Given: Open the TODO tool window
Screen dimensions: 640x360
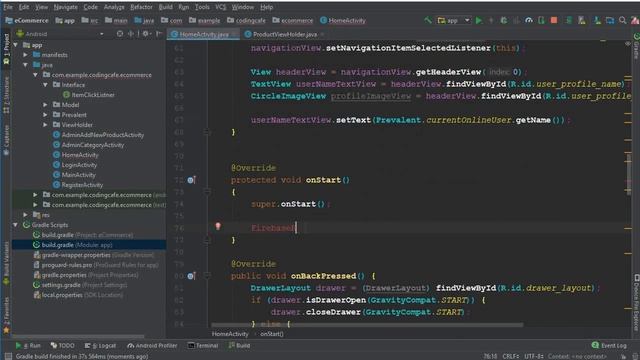Looking at the screenshot, I should point(62,345).
